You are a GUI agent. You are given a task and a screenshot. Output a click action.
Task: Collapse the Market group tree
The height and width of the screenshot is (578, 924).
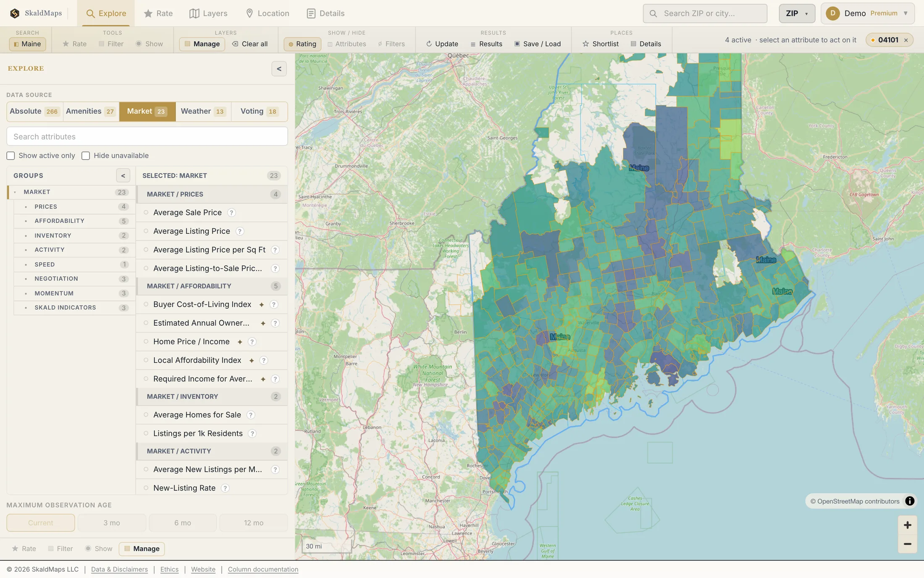point(15,192)
